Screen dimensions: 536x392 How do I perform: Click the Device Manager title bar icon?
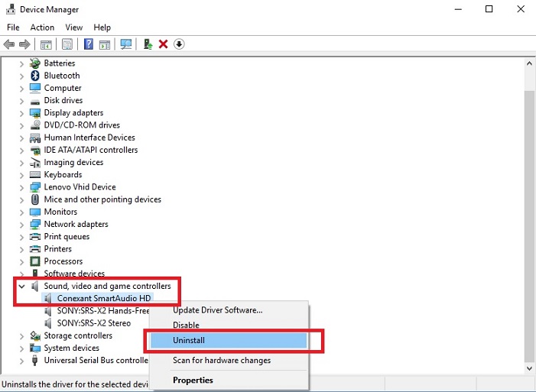pos(11,10)
